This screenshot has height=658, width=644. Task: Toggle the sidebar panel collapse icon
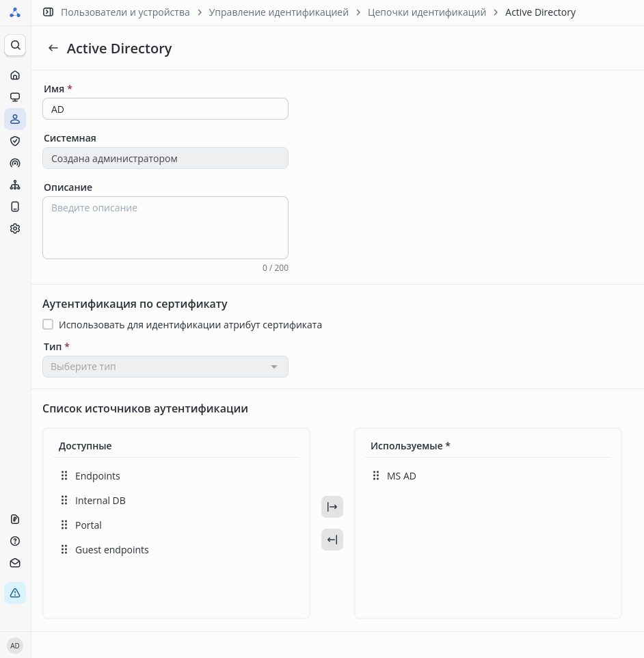coord(47,12)
